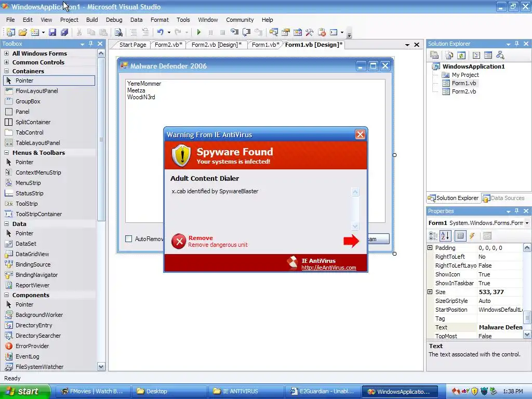Click the Remove link in the antivirus popup
Image resolution: width=532 pixels, height=399 pixels.
click(201, 238)
